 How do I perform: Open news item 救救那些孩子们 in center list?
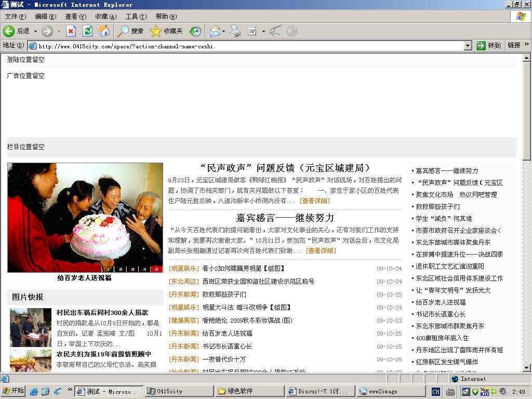(224, 294)
